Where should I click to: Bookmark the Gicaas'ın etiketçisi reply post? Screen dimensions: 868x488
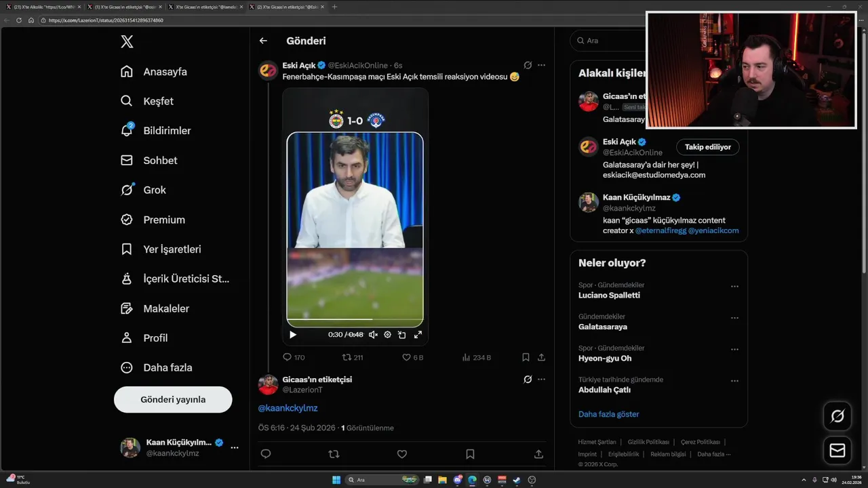click(470, 454)
